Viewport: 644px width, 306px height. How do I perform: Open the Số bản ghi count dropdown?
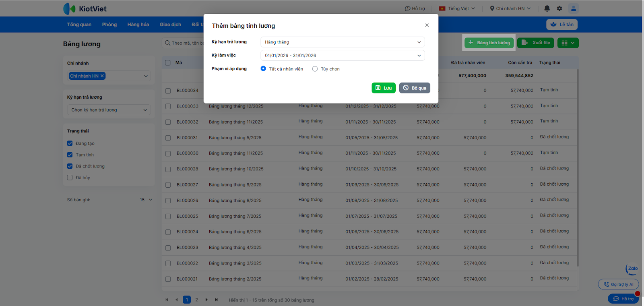(146, 200)
